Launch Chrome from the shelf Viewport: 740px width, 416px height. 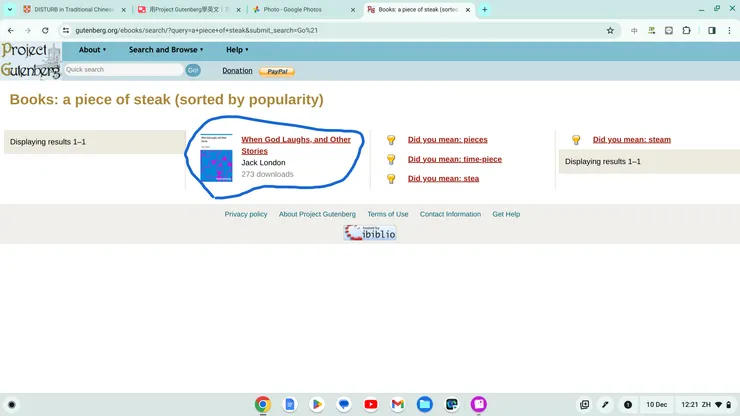pos(263,404)
